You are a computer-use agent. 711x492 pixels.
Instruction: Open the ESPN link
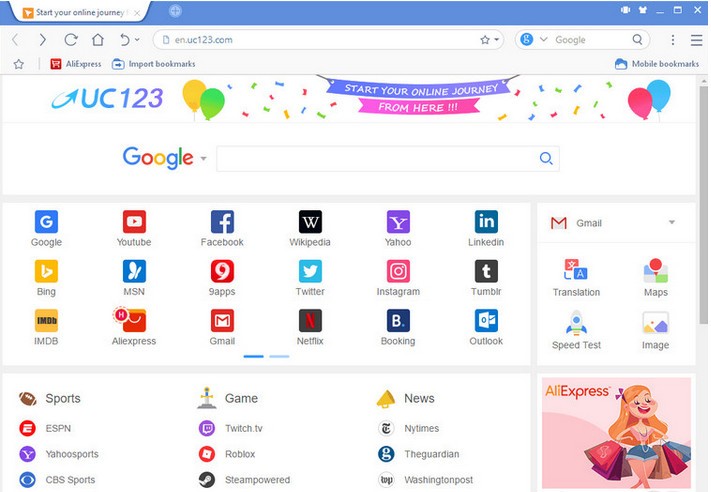45,428
